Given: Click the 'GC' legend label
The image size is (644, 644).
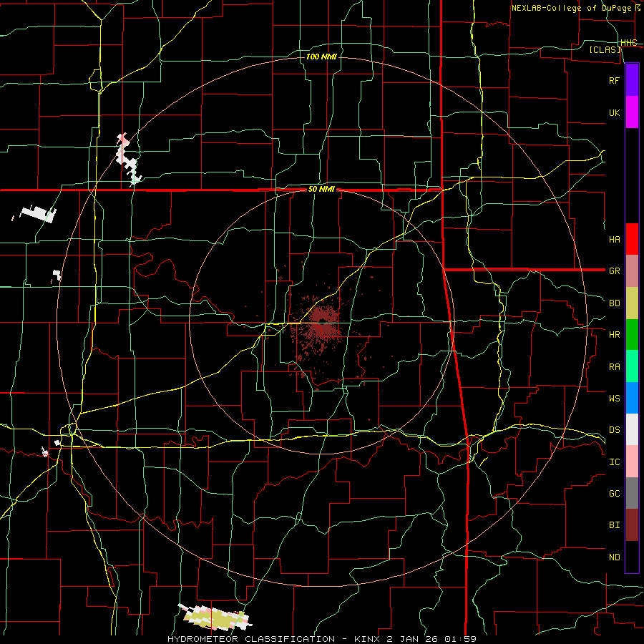Looking at the screenshot, I should 614,493.
